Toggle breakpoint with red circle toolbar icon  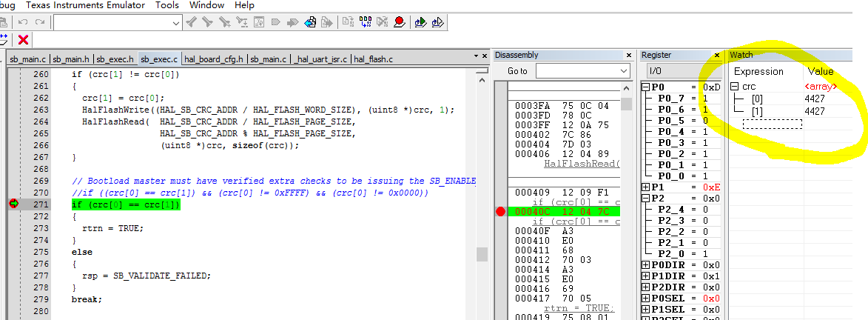tap(399, 22)
